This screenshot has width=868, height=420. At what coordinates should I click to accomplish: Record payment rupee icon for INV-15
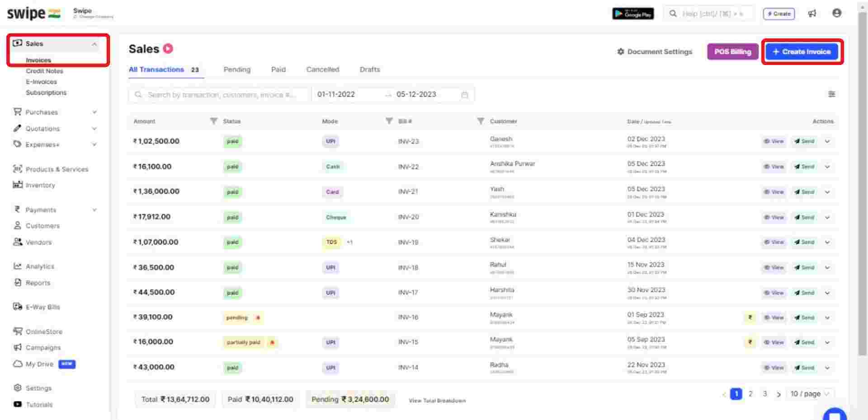[x=750, y=342]
